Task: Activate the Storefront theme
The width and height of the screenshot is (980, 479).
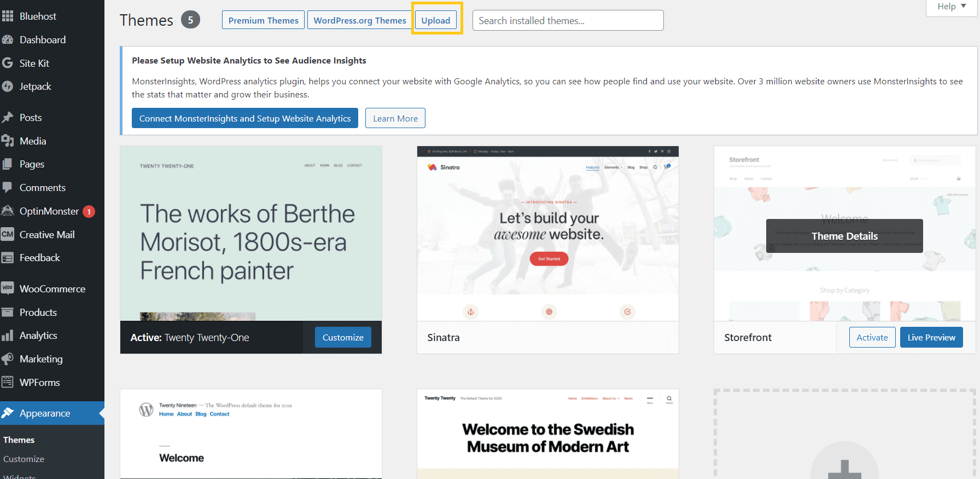Action: [872, 337]
